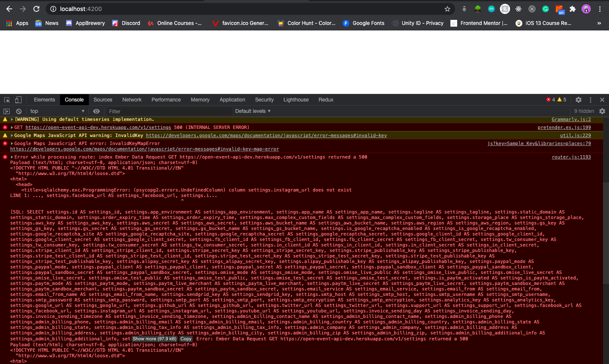Expand the Google Maps InvalidKey warning
This screenshot has height=364, width=609.
tap(12, 136)
